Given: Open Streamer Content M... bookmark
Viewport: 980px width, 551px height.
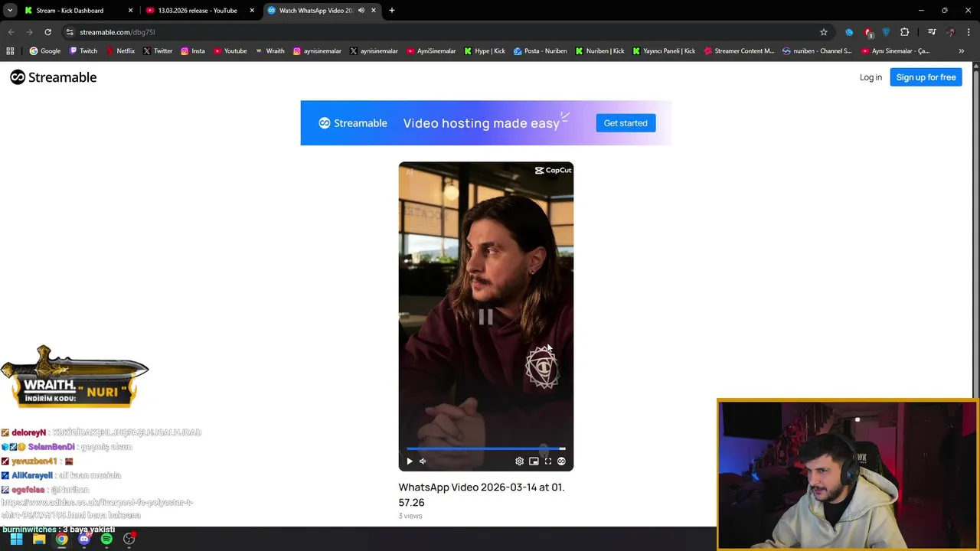Looking at the screenshot, I should tap(739, 51).
